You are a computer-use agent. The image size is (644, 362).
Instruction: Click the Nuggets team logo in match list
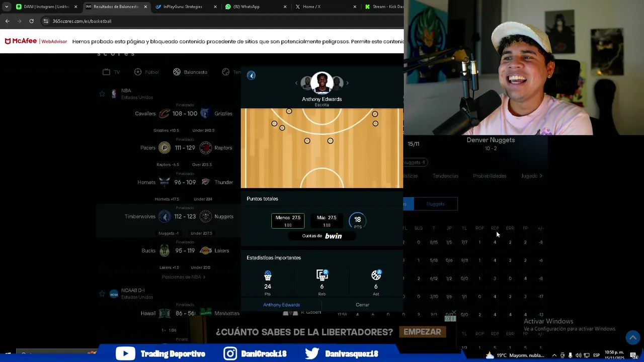[x=205, y=217]
